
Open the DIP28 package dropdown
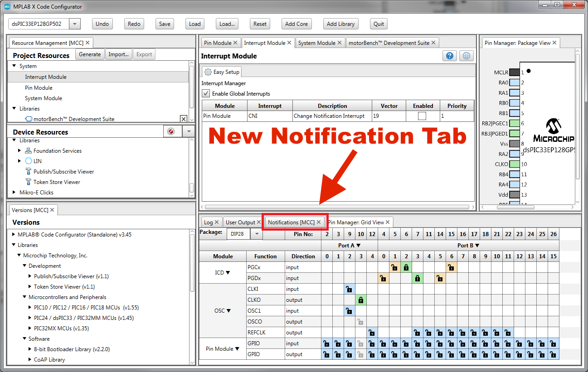(257, 234)
